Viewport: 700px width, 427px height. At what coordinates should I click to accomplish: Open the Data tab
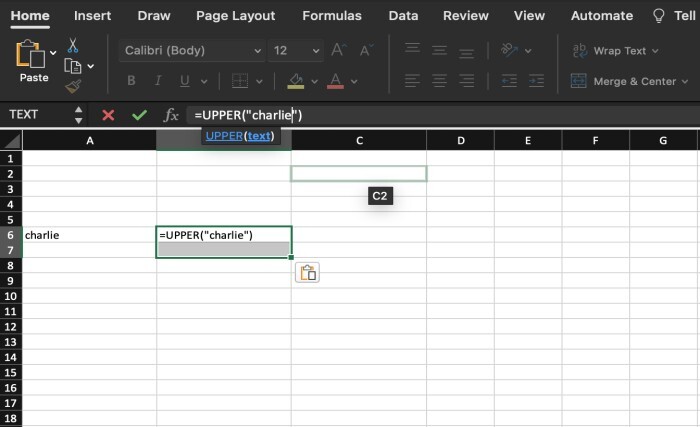tap(404, 16)
